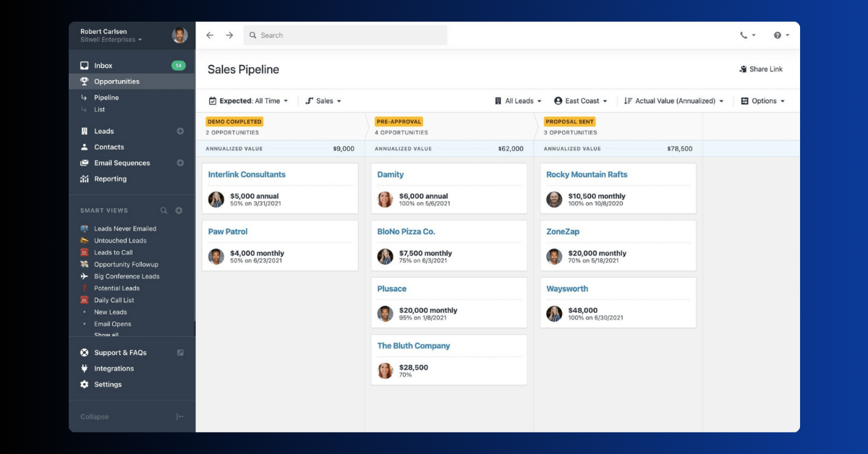Open the Options dropdown menu
Screen dimensions: 868x454
[x=763, y=101]
